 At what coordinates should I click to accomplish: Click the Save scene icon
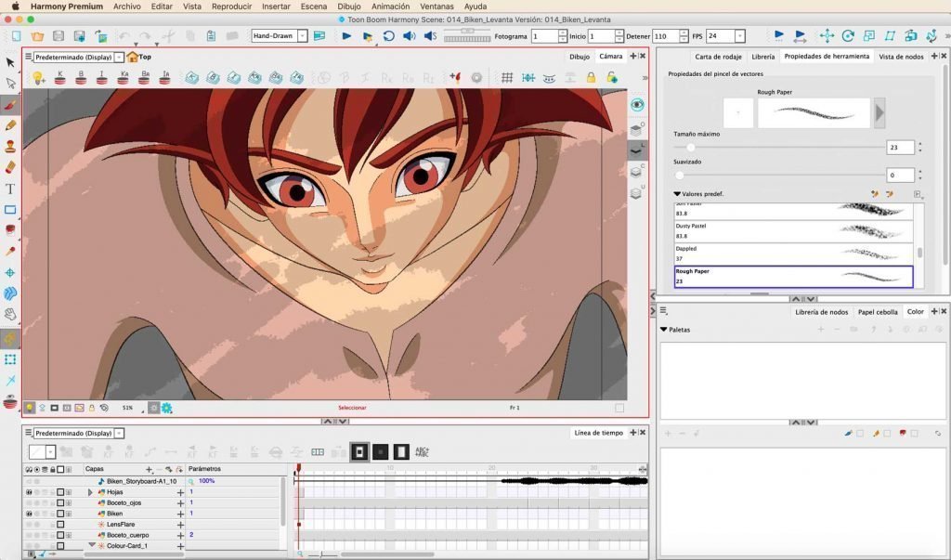pos(59,36)
